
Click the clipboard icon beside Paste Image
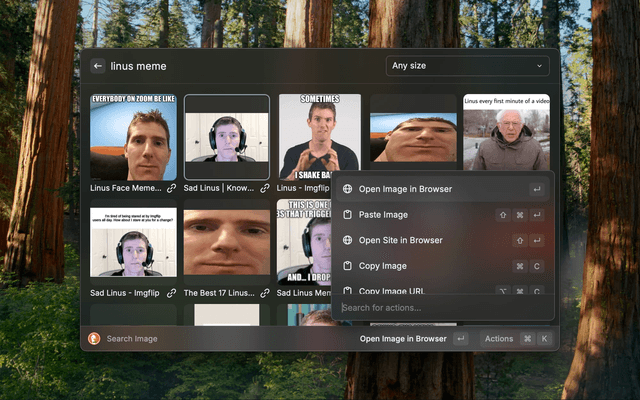pos(347,215)
